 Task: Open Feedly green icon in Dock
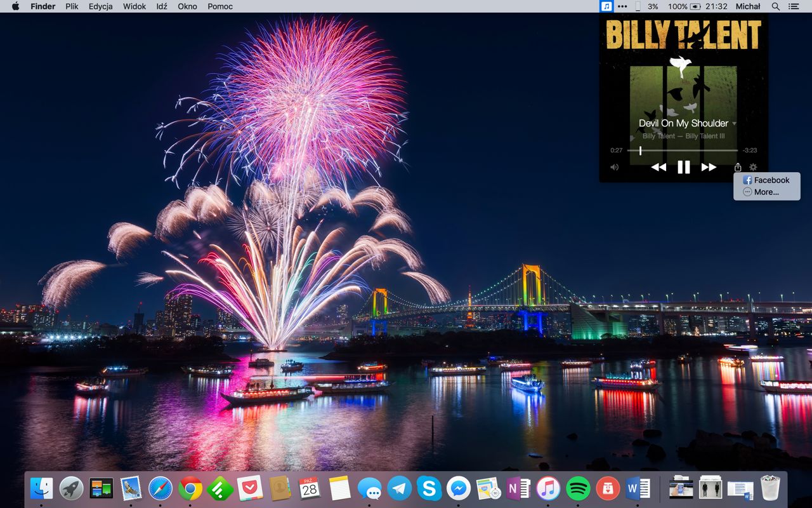click(x=220, y=488)
